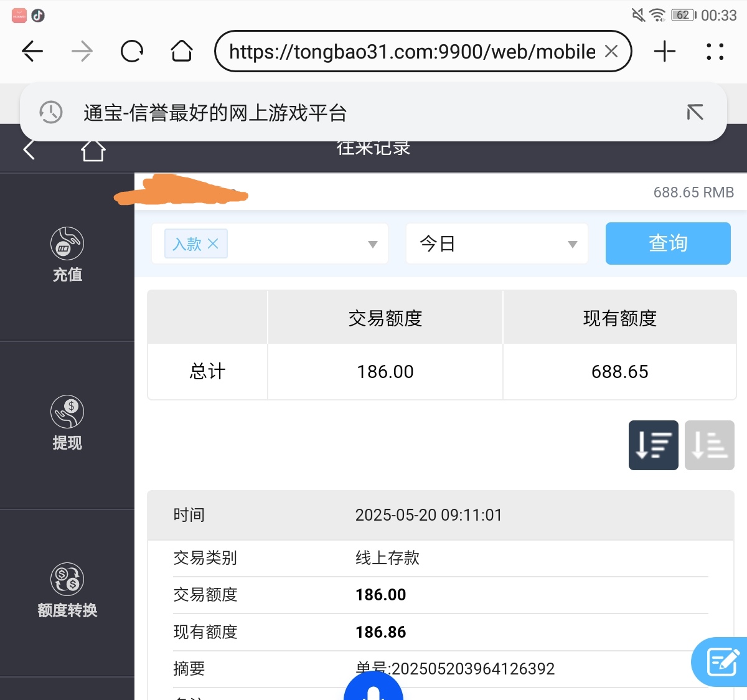
Task: Fill suggestion arrow for 通宝 page suggestion
Action: tap(695, 112)
